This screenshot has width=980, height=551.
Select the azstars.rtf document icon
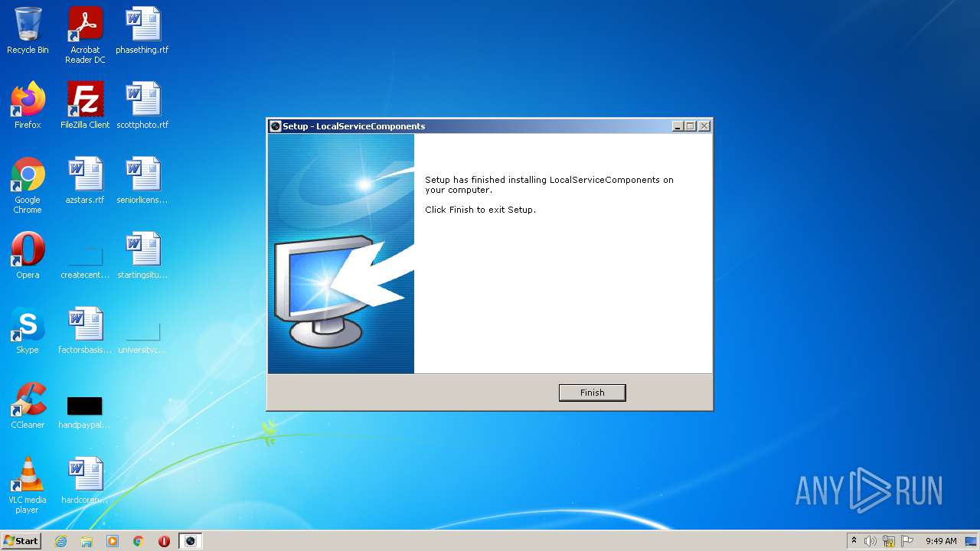85,181
